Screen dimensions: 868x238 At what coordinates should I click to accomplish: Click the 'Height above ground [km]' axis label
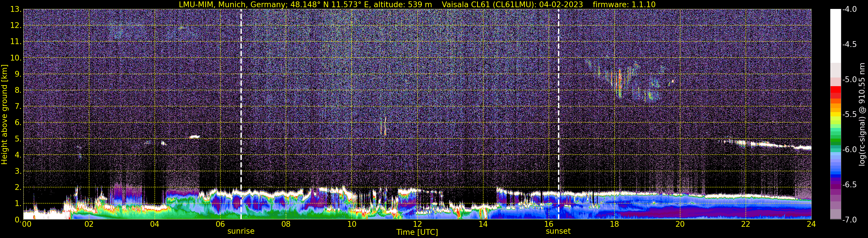coord(4,114)
